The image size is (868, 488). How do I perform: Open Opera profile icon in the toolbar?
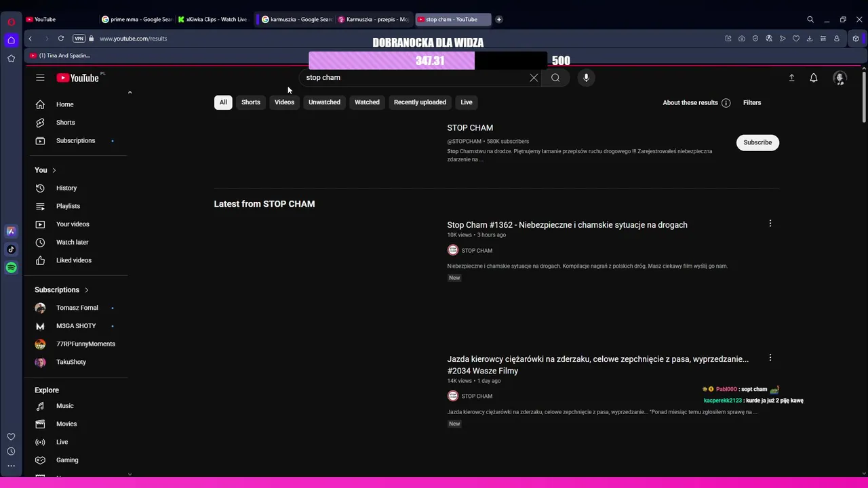point(837,39)
